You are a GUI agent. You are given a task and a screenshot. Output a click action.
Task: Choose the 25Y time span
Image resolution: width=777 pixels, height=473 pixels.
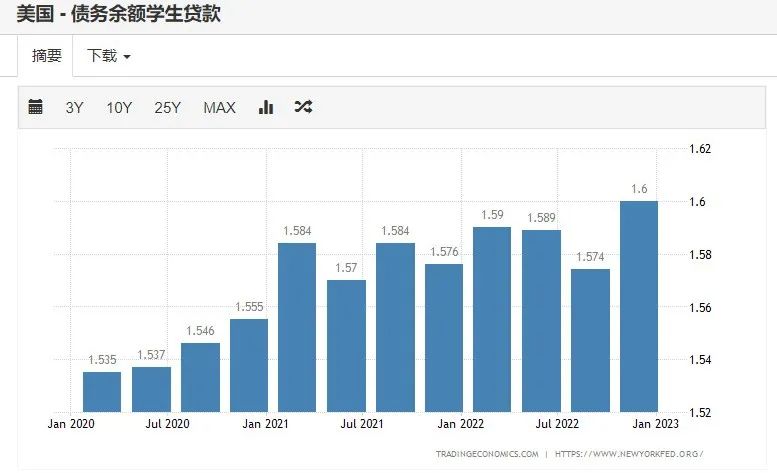tap(167, 107)
